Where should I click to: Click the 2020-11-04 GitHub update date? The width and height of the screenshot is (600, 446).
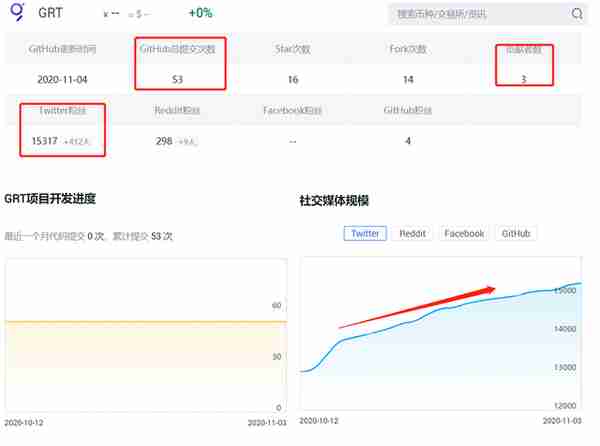[62, 80]
